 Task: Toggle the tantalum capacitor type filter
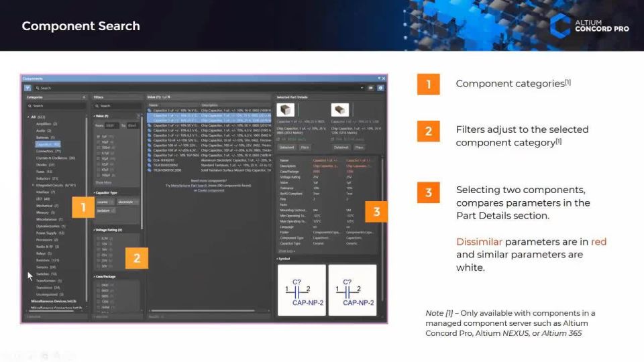click(x=106, y=210)
